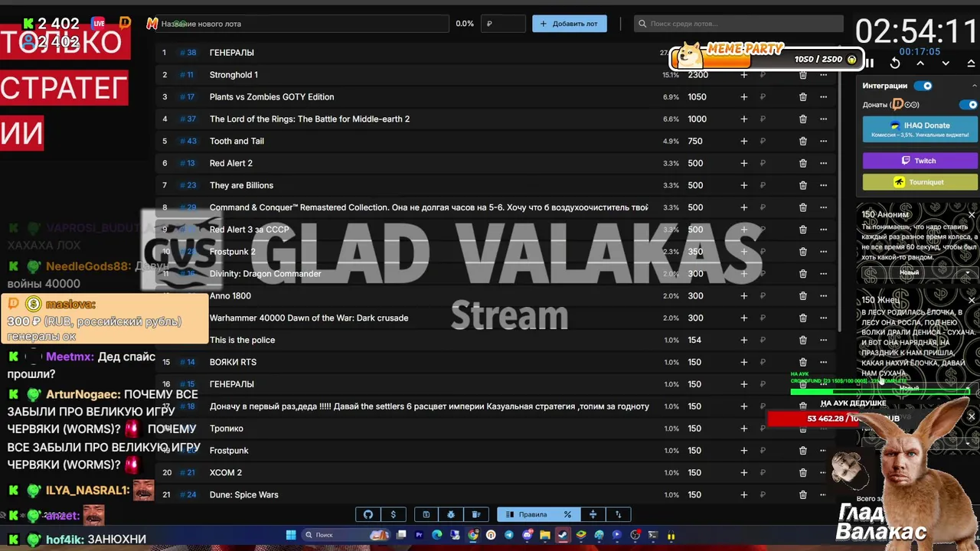
Task: Delete the They are Billions lot
Action: (x=802, y=185)
